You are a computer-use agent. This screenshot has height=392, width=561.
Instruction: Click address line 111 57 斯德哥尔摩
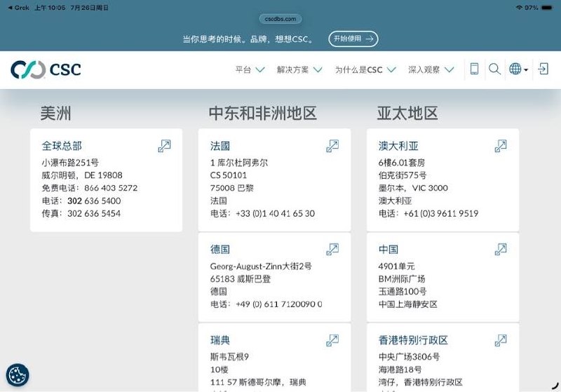point(246,382)
